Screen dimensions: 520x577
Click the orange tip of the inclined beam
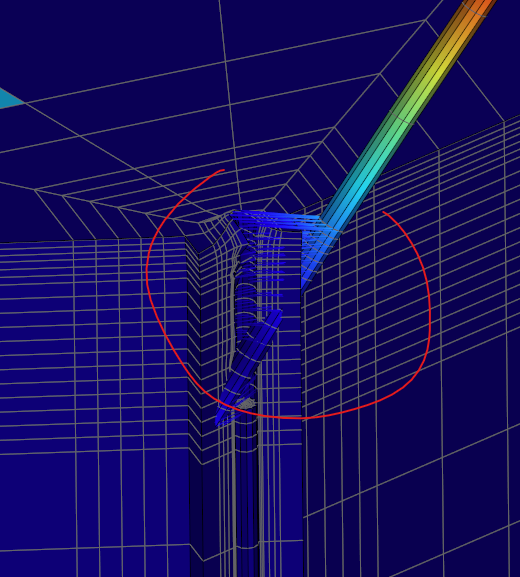click(x=478, y=11)
